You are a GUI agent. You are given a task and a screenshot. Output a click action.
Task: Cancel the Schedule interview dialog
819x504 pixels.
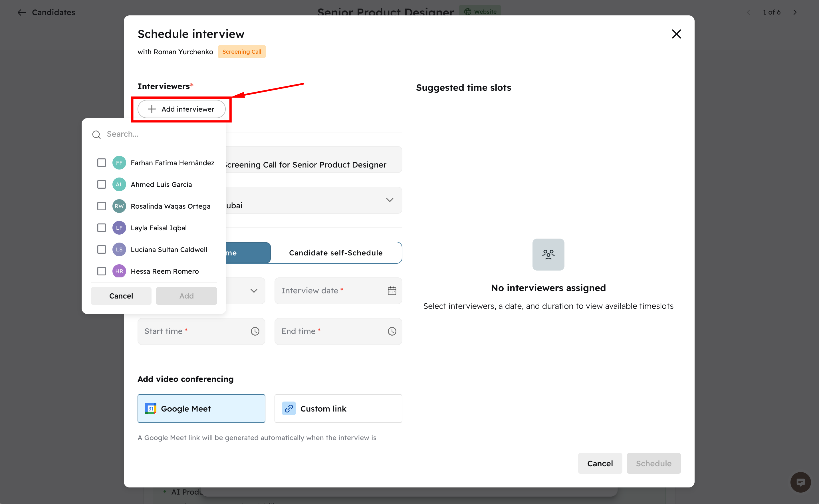(x=600, y=463)
